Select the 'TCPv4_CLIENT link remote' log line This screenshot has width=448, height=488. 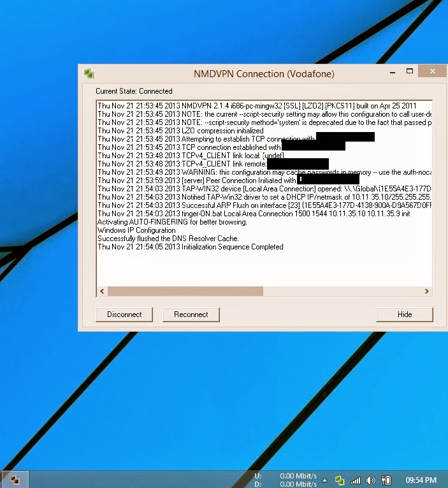182,164
